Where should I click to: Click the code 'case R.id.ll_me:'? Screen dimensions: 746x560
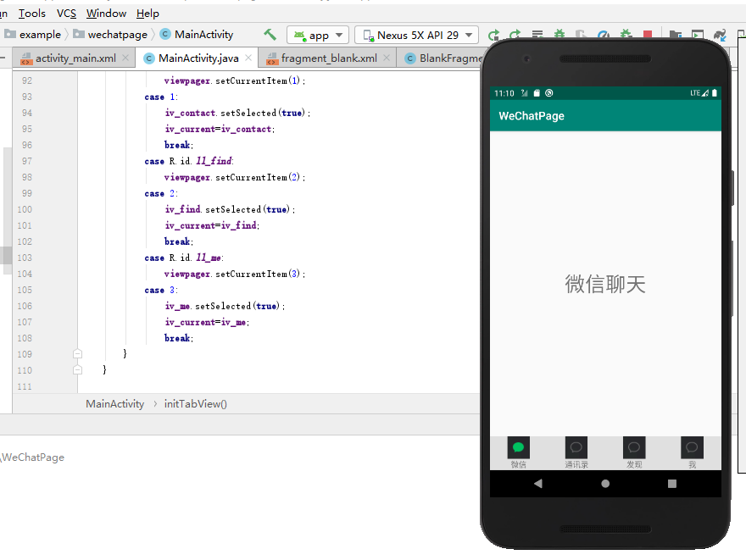pos(184,258)
